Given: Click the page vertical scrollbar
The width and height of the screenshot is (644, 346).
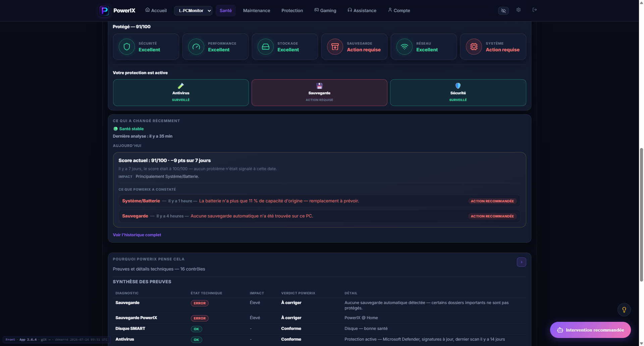Looking at the screenshot, I should coord(641,214).
